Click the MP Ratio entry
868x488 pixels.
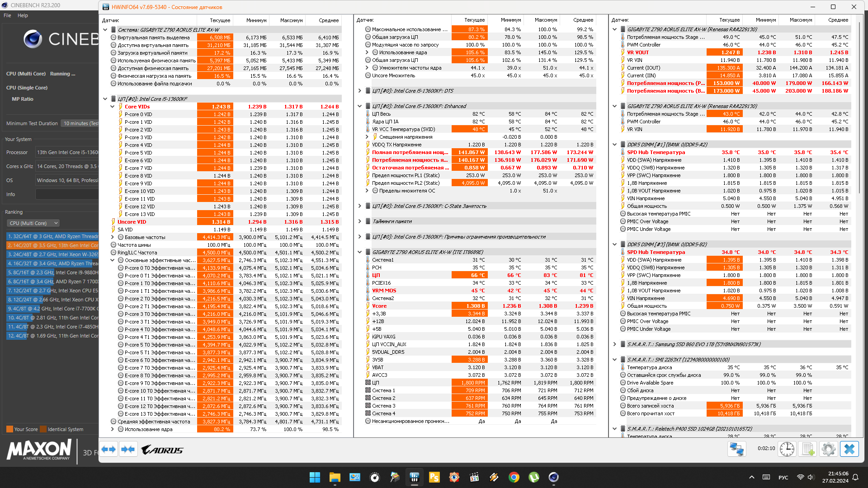click(23, 99)
